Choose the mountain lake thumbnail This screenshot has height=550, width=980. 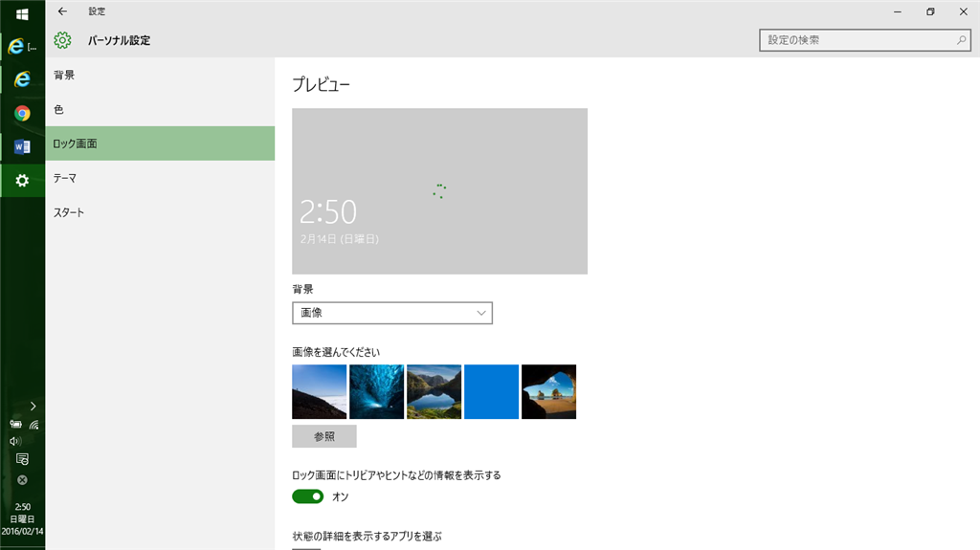tap(434, 392)
